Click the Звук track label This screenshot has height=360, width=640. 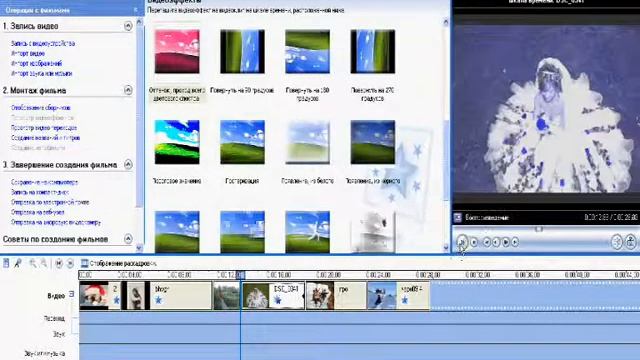[59, 335]
